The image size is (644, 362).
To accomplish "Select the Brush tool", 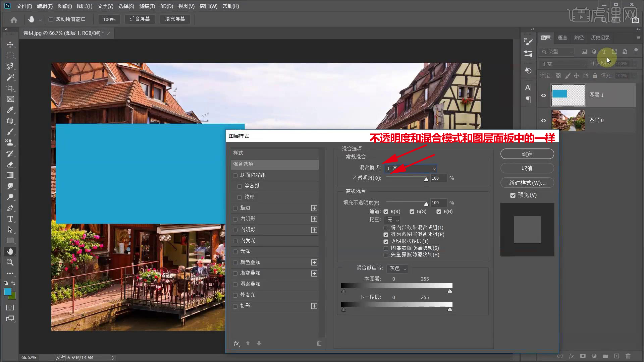I will [x=10, y=132].
